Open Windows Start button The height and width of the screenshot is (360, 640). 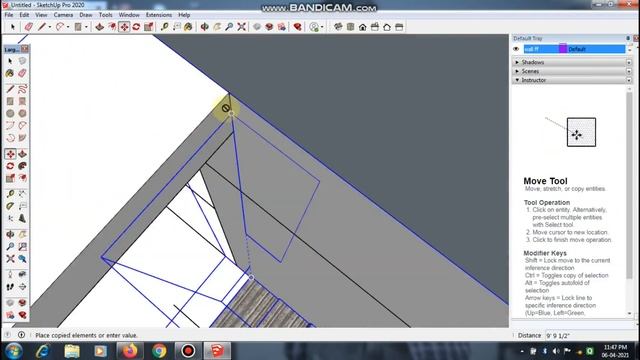13,351
